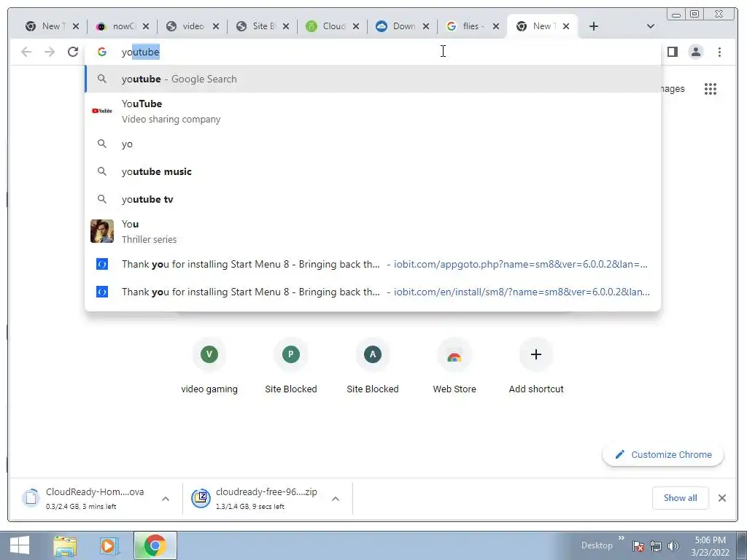Open the tab search chevron

[x=650, y=26]
